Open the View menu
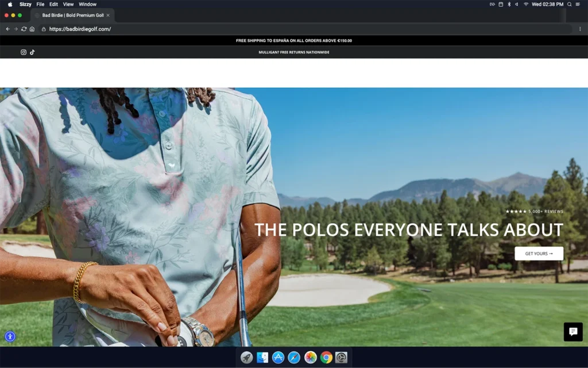Viewport: 588px width, 368px height. [68, 4]
